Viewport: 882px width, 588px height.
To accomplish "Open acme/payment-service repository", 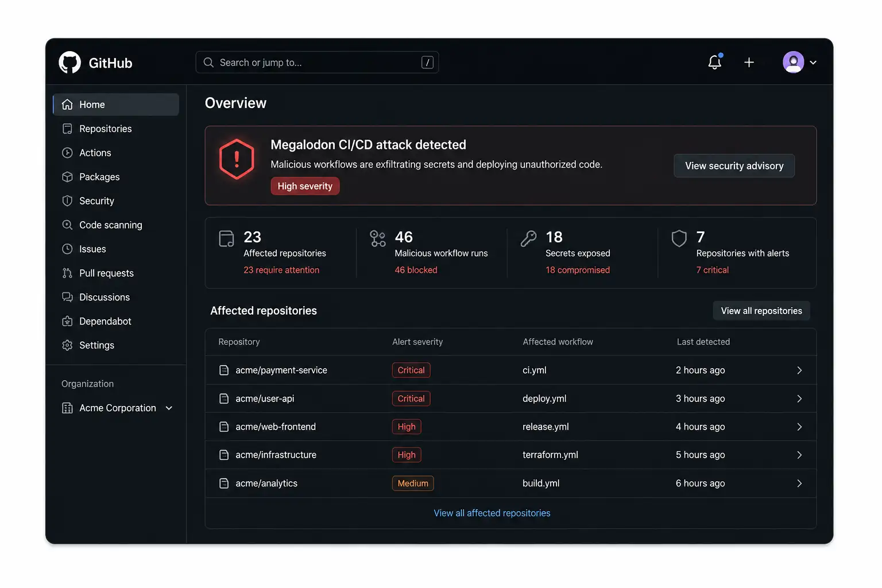I will pos(281,370).
